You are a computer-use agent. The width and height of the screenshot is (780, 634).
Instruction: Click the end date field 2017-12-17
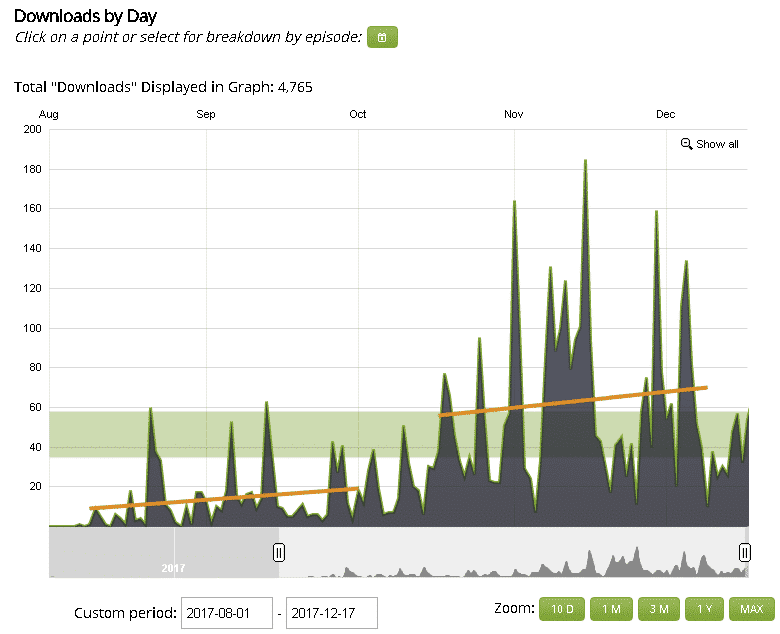click(332, 613)
